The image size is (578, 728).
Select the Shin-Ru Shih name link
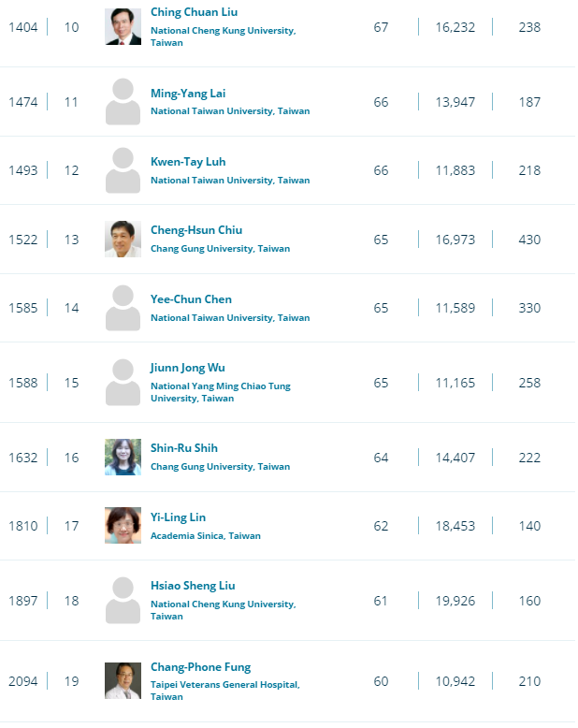tap(184, 448)
